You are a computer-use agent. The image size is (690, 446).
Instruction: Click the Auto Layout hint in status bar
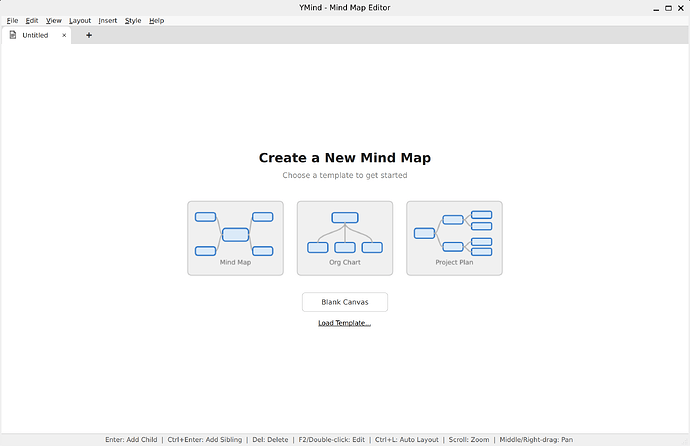[x=407, y=439]
